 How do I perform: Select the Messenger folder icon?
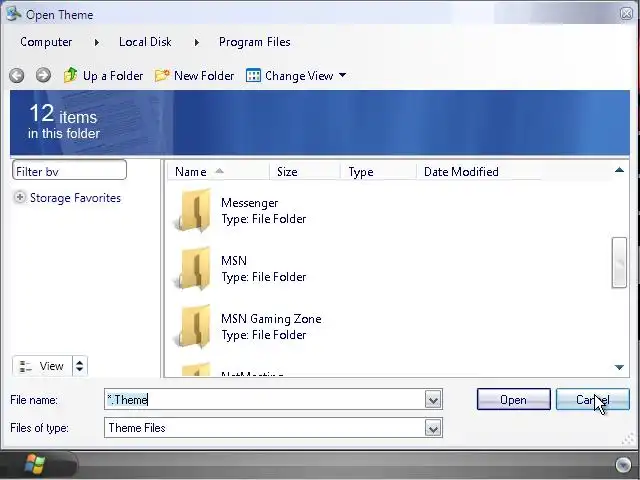193,210
